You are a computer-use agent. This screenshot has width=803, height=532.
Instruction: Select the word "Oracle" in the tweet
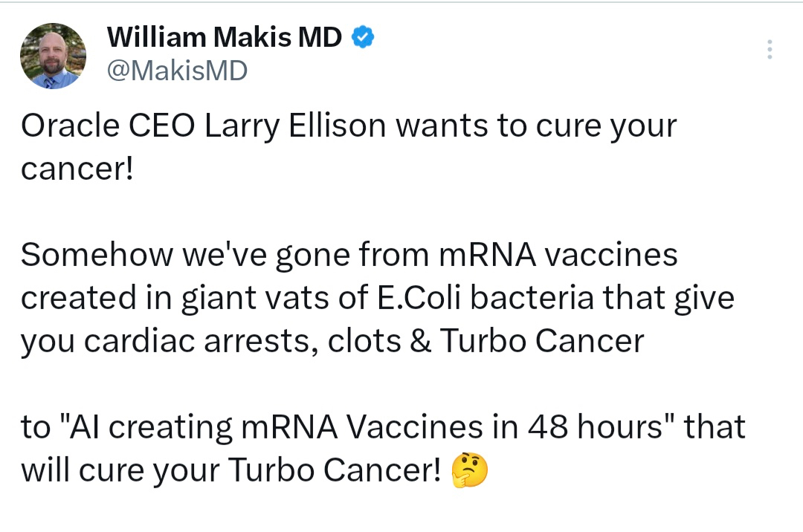point(68,126)
